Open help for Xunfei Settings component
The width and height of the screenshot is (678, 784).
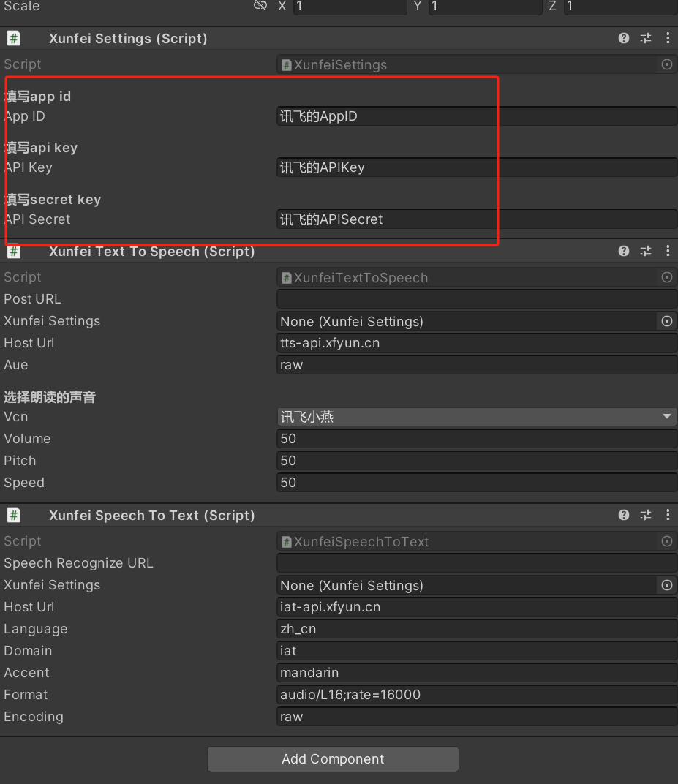coord(623,38)
